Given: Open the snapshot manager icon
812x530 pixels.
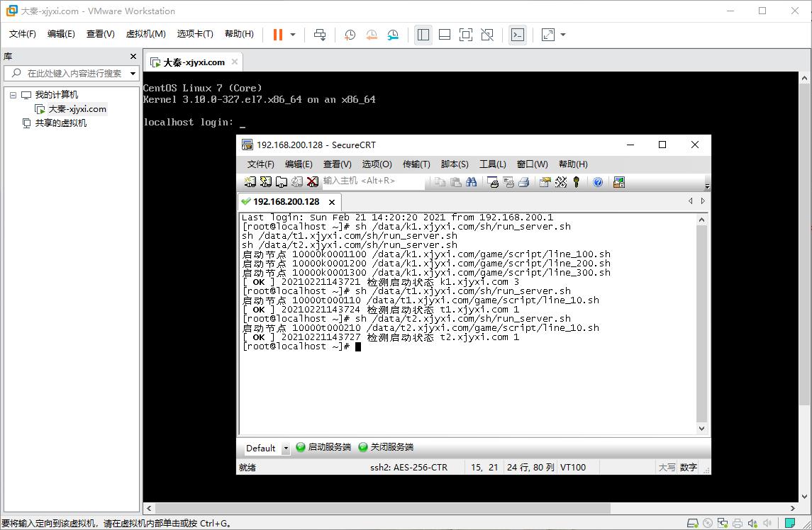Looking at the screenshot, I should click(x=393, y=35).
